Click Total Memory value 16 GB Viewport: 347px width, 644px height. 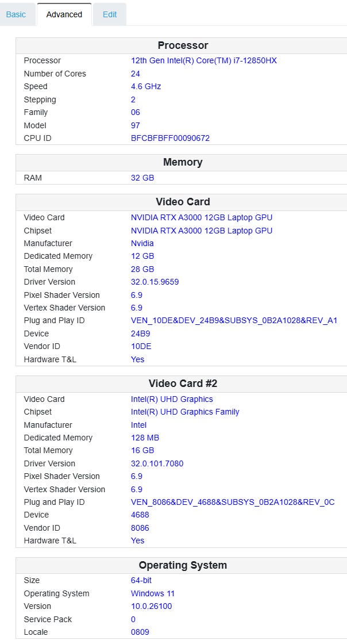click(x=142, y=450)
